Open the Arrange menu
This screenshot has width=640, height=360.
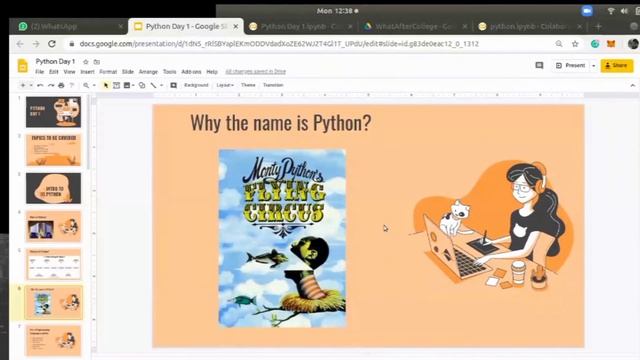(148, 72)
